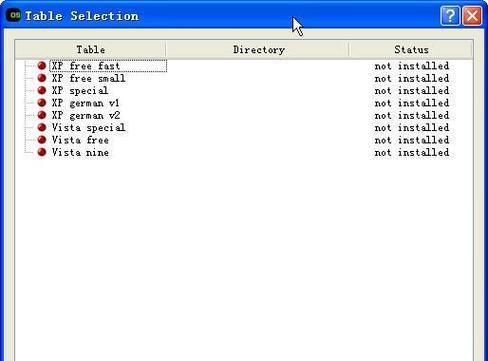Click 'not installed' status of Vista nine
The height and width of the screenshot is (361, 488).
[x=412, y=152]
